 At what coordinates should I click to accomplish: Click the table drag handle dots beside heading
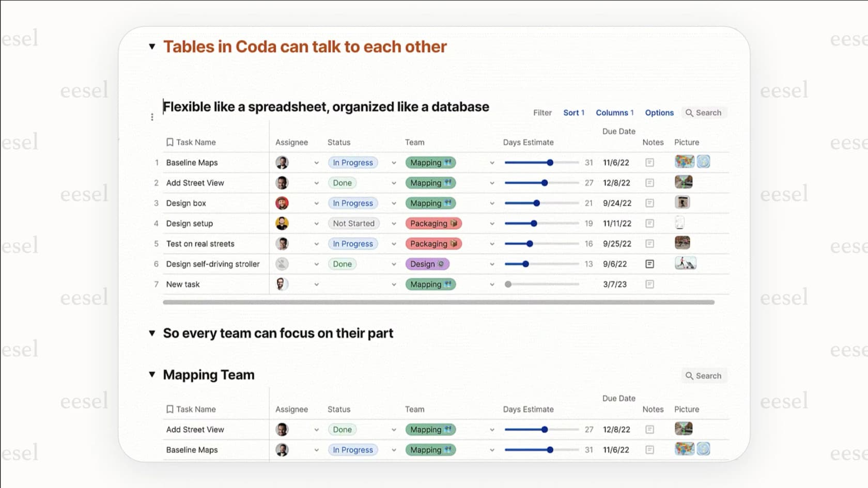coord(152,117)
